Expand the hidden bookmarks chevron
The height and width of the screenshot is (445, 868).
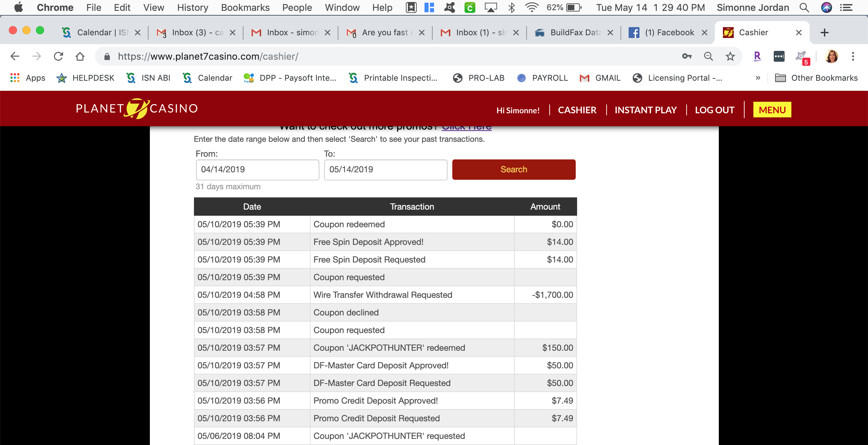[x=758, y=78]
